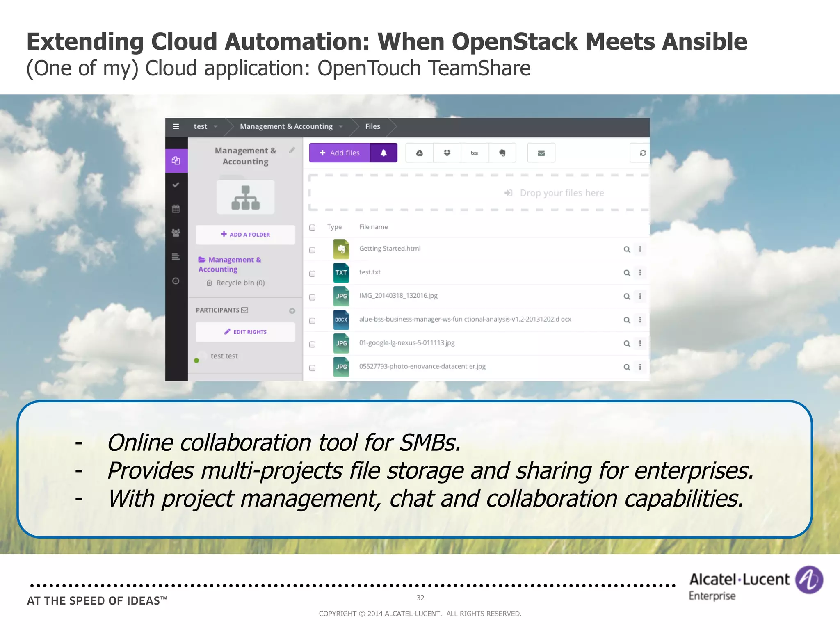This screenshot has height=630, width=840.
Task: Open the alue-bss-business-manager docx file
Action: [x=465, y=319]
